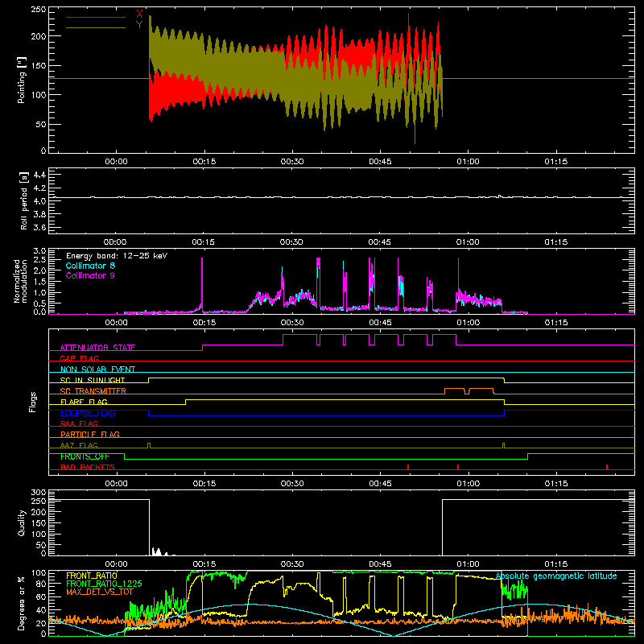Click the Roll period axis title
Image resolution: width=644 pixels, height=644 pixels.
tap(23, 200)
